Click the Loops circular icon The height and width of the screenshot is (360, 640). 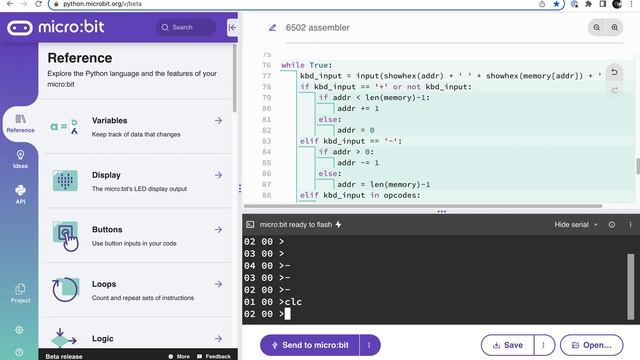[65, 289]
